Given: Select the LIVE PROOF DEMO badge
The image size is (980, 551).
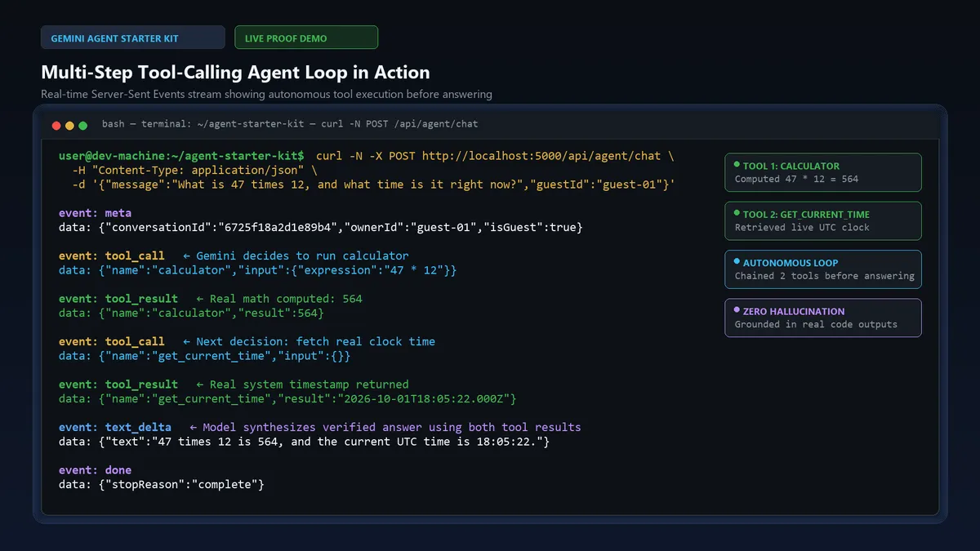Looking at the screenshot, I should (x=306, y=38).
